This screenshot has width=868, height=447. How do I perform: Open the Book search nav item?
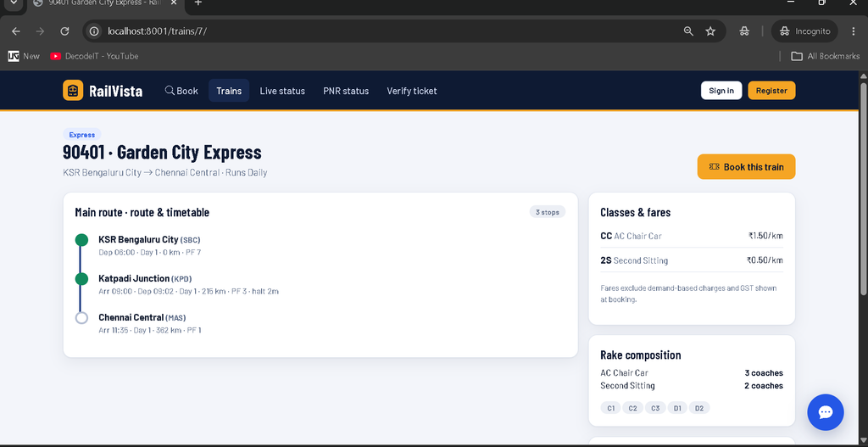[181, 91]
